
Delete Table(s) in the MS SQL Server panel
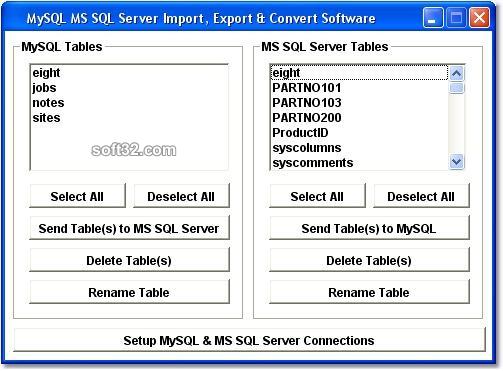(x=369, y=260)
